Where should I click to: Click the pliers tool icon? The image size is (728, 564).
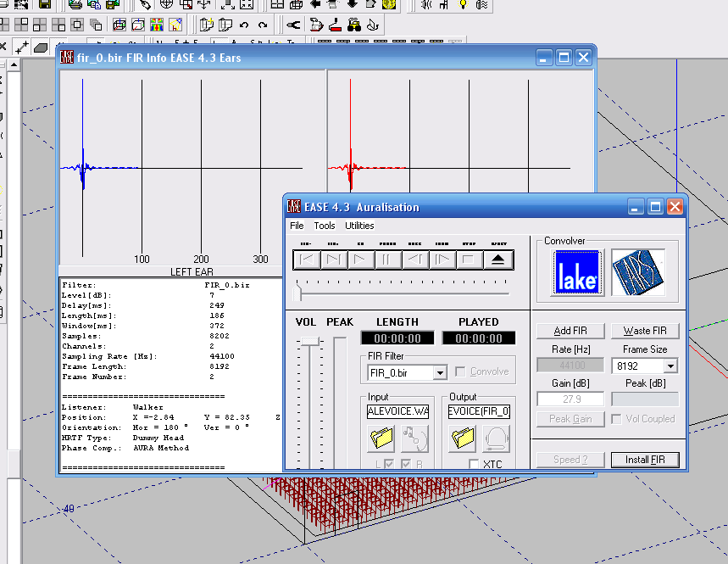click(293, 25)
